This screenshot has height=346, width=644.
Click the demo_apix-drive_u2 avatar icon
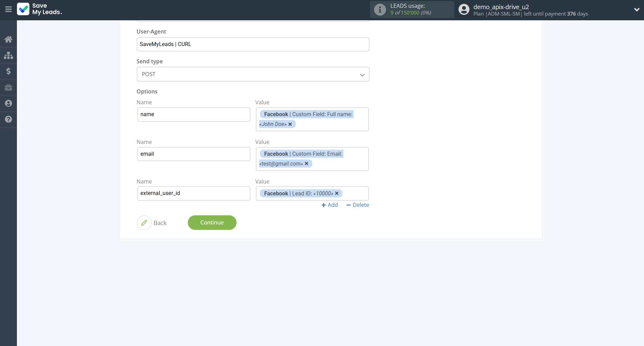pos(464,9)
